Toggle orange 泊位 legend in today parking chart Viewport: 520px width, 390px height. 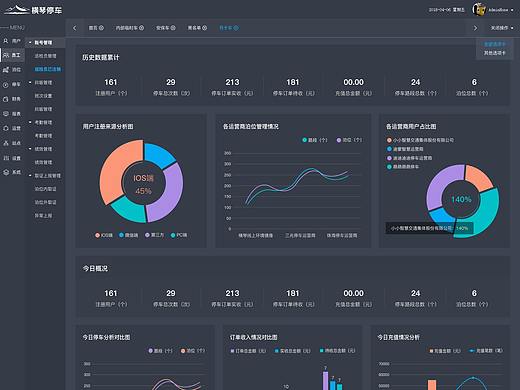(193, 351)
